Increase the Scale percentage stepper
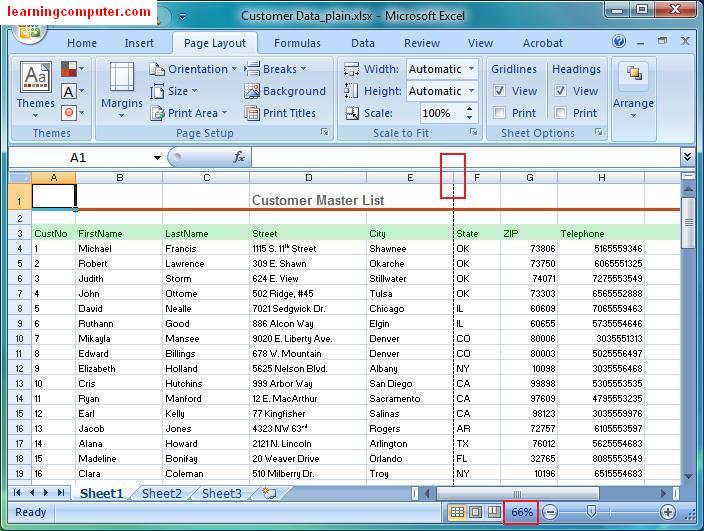This screenshot has height=531, width=704. [469, 109]
